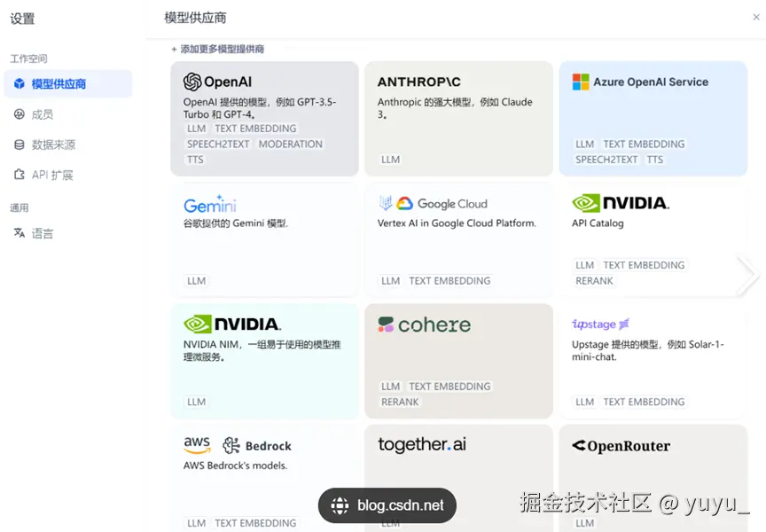Click the OpenAI logo icon
This screenshot has height=532, width=766.
192,82
